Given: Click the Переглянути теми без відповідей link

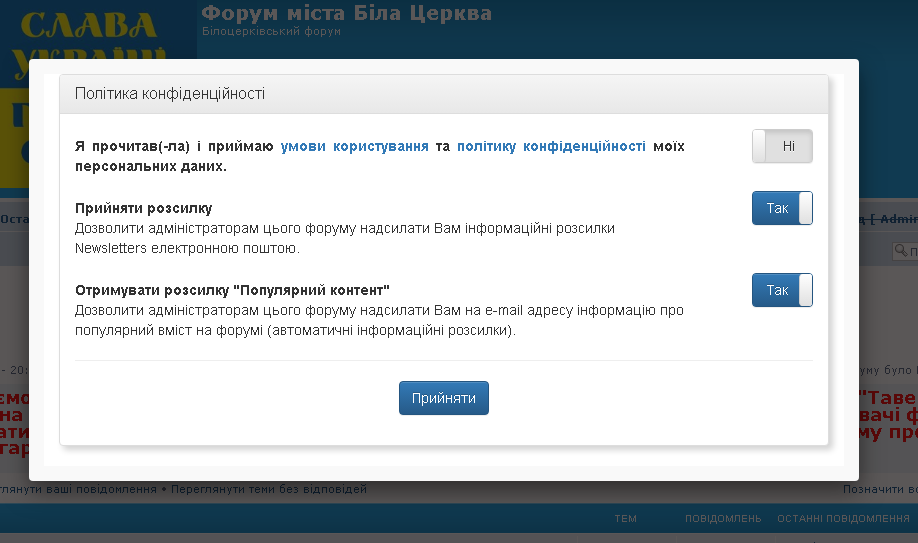Looking at the screenshot, I should [x=269, y=489].
